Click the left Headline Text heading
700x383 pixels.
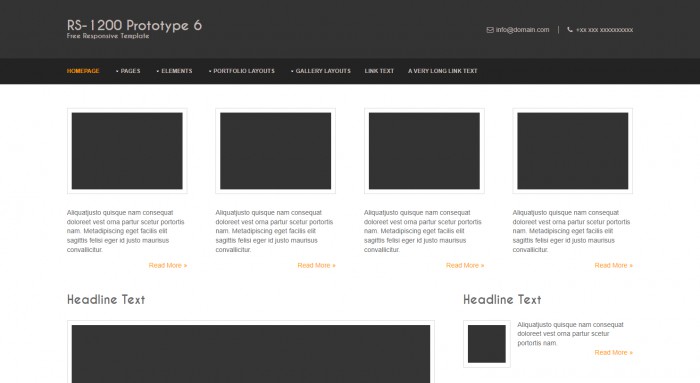[106, 300]
